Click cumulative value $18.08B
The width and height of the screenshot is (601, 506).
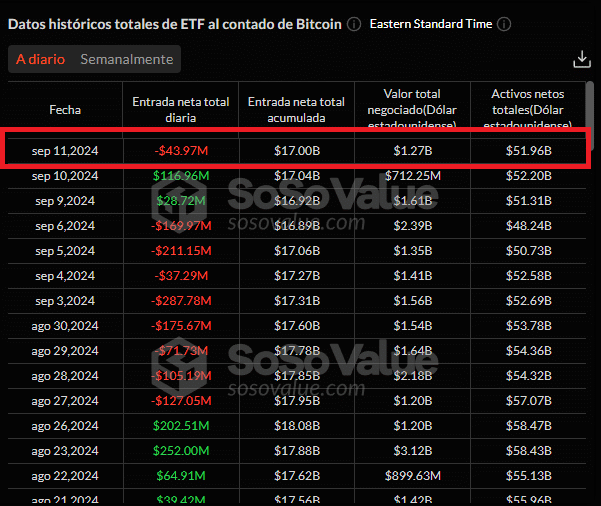(x=297, y=426)
